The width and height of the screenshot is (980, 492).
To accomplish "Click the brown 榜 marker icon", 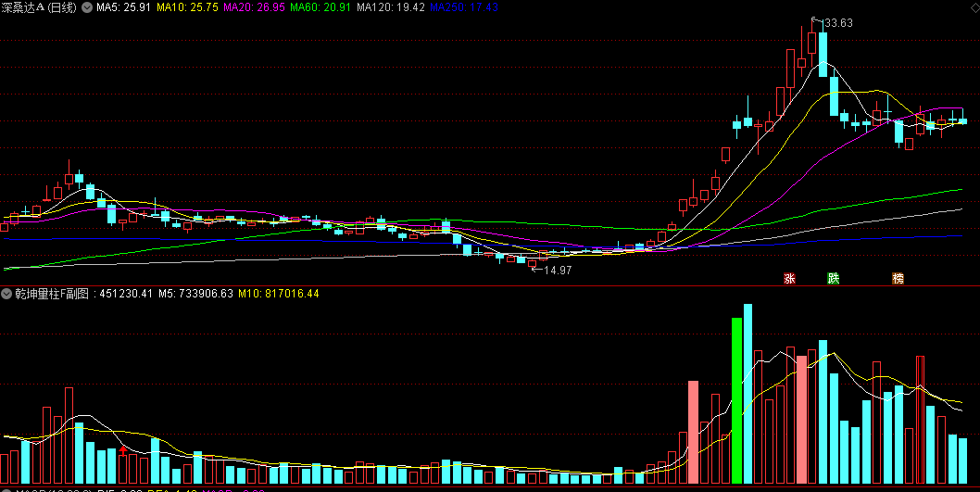I will click(898, 279).
